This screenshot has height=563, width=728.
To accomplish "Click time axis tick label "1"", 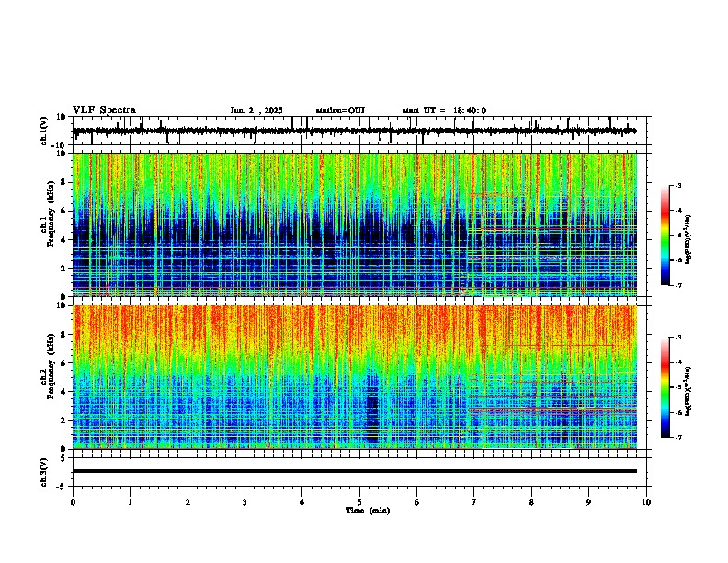I will (130, 502).
